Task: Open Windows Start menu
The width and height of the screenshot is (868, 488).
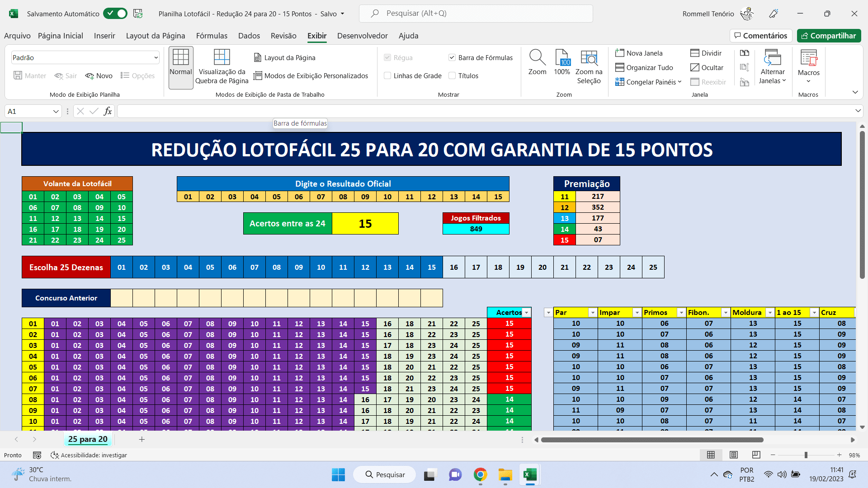Action: [338, 474]
